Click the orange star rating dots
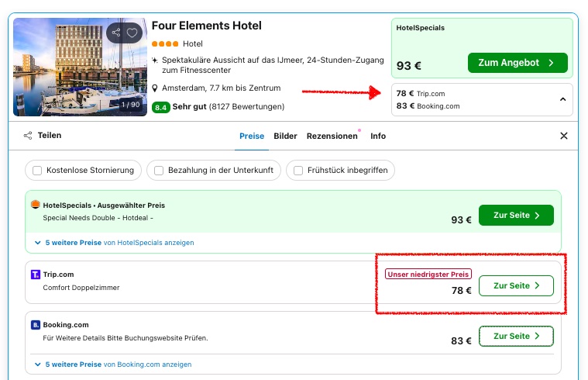The width and height of the screenshot is (588, 380). tap(165, 44)
